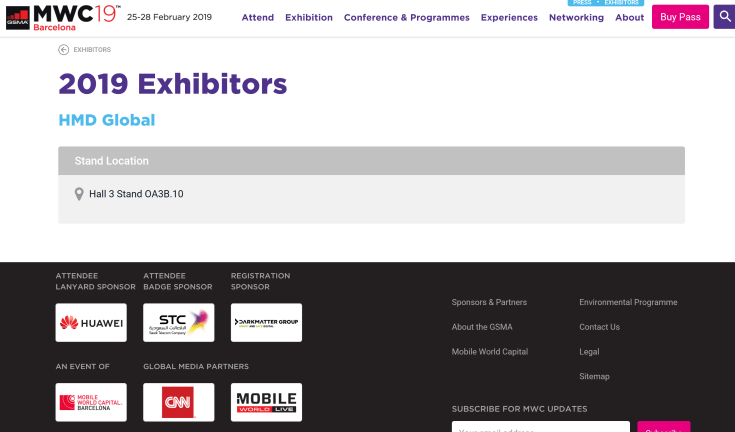Click the email address input field
The height and width of the screenshot is (432, 735).
point(540,427)
